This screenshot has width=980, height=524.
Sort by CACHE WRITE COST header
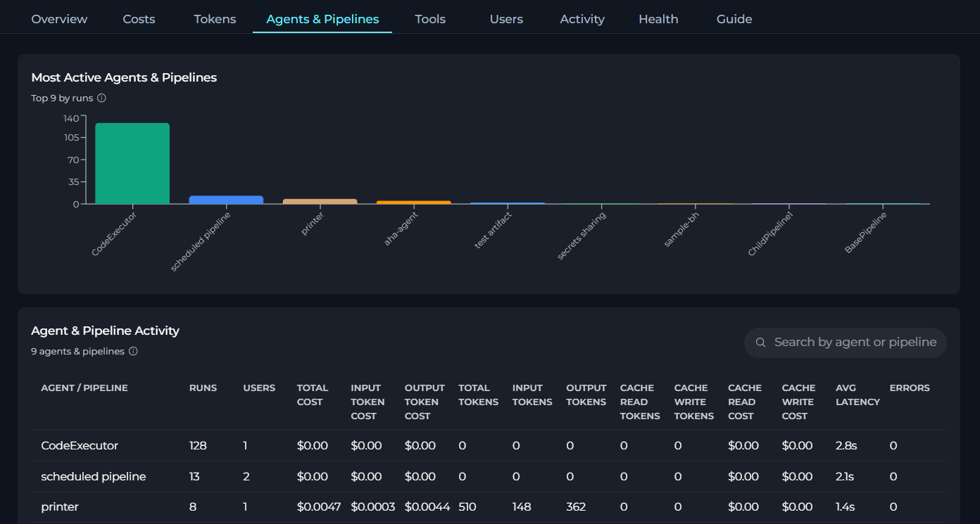(x=798, y=402)
